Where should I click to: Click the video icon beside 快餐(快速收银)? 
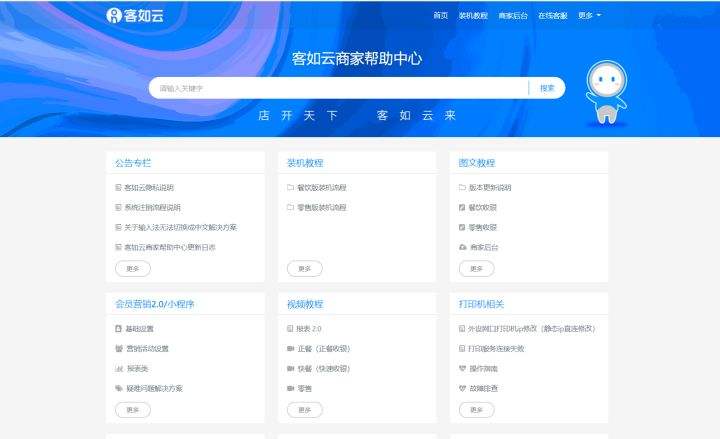click(291, 369)
